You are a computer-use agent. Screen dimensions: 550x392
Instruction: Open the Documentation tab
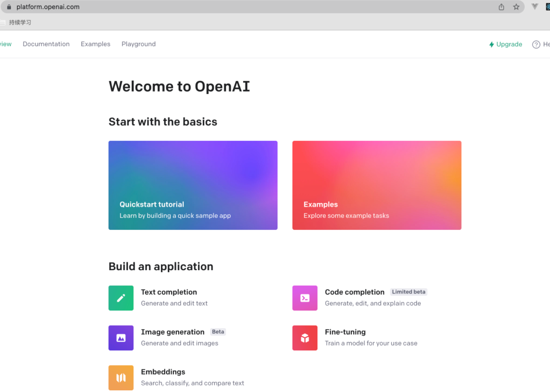46,44
